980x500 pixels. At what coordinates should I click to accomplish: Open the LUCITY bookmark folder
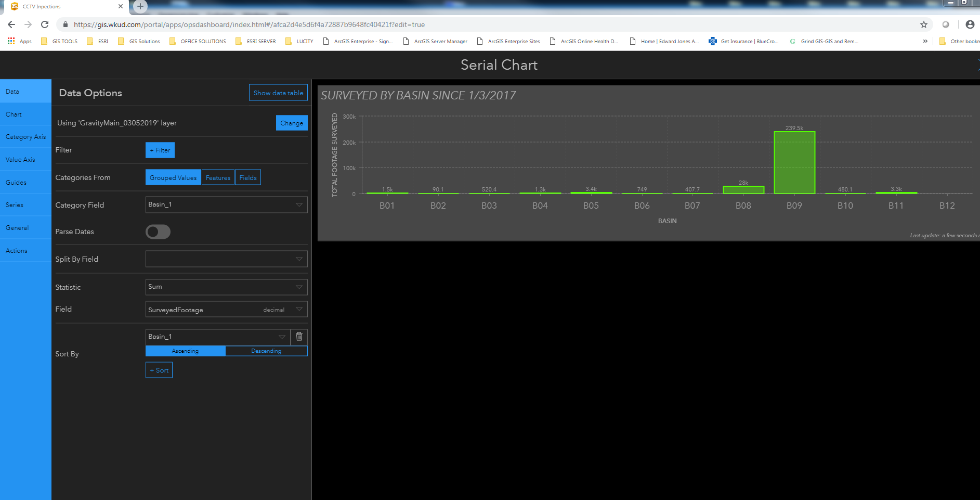pyautogui.click(x=299, y=41)
